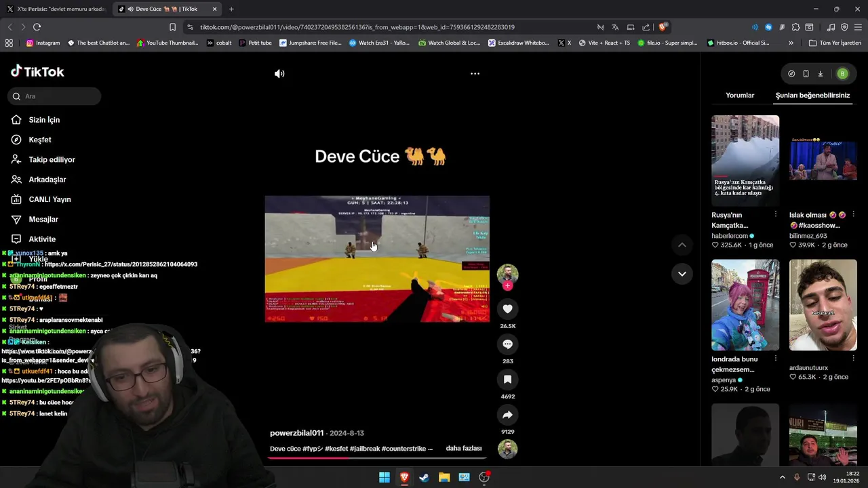This screenshot has height=488, width=868.
Task: Open the Windows Start menu
Action: (x=384, y=477)
